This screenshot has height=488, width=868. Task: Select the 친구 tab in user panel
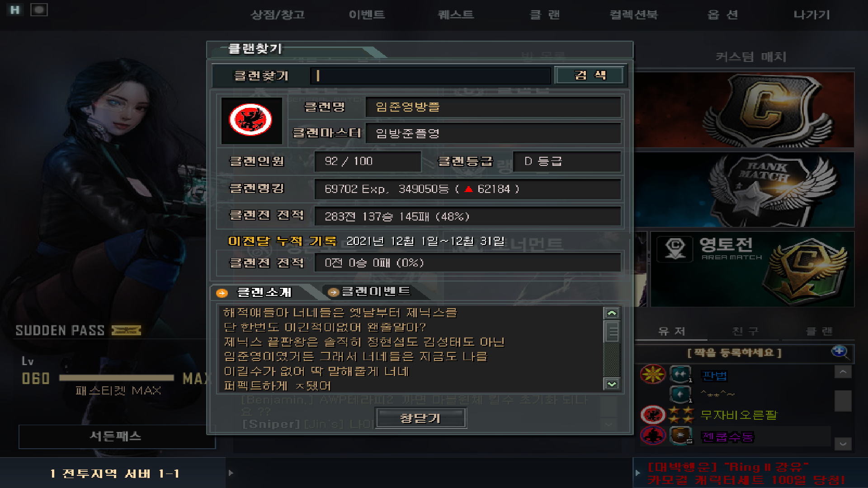745,331
